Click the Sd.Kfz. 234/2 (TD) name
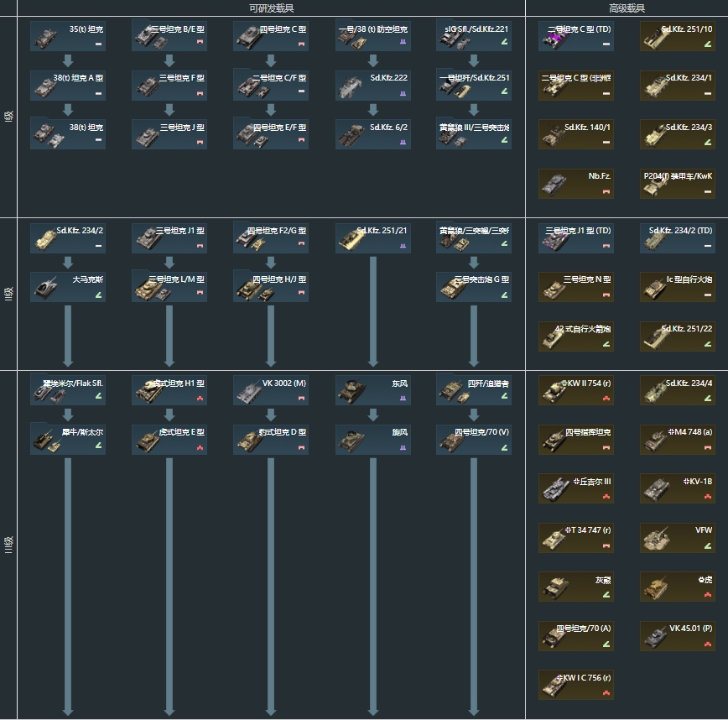The image size is (728, 720). coord(681,230)
